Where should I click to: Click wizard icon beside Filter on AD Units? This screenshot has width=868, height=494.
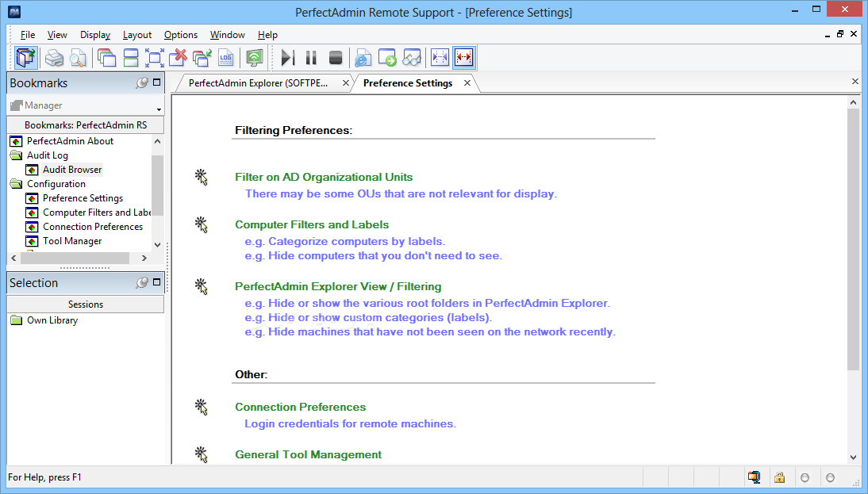(202, 178)
